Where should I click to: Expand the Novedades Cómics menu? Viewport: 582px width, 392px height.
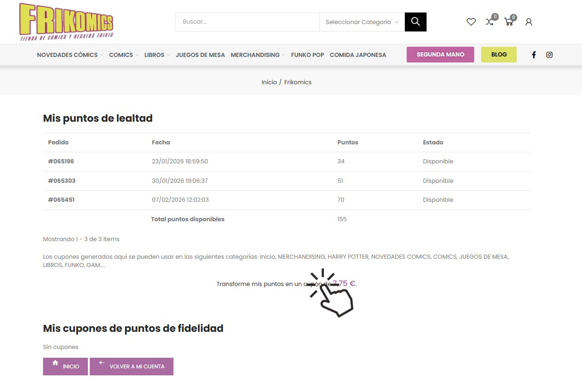click(69, 55)
